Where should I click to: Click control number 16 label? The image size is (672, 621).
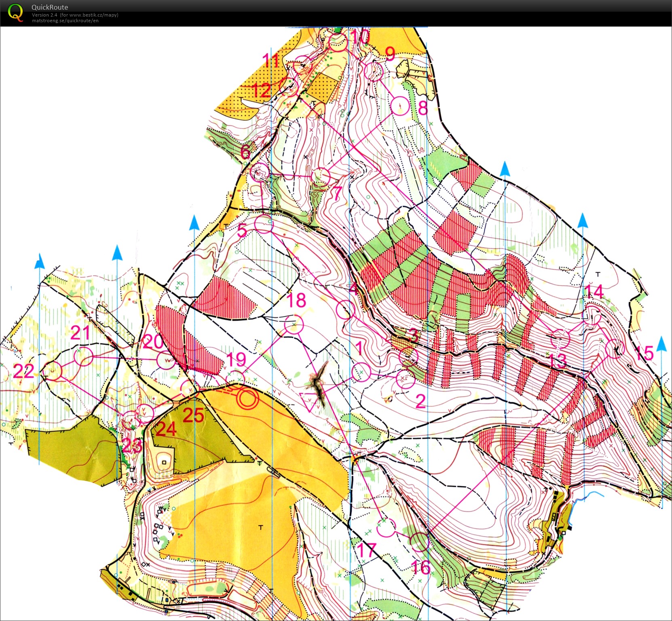[x=421, y=568]
